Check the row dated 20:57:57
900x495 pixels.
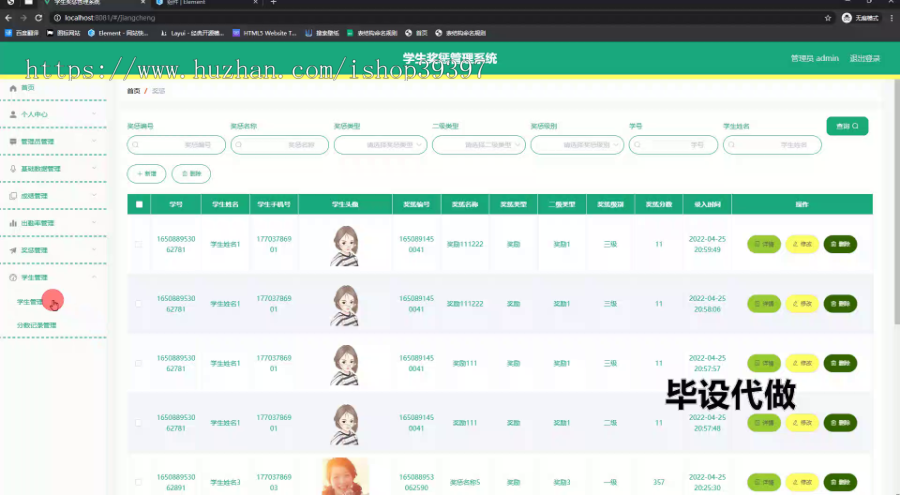[x=138, y=363]
